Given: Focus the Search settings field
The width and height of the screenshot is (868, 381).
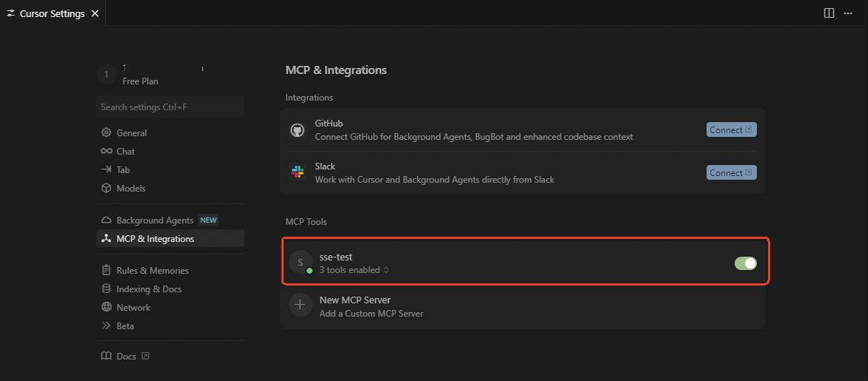Looking at the screenshot, I should coord(170,107).
